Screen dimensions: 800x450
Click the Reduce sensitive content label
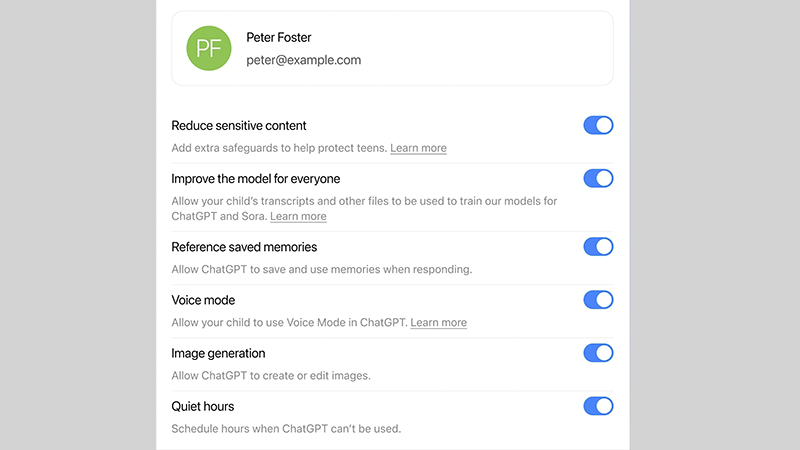[x=239, y=126]
